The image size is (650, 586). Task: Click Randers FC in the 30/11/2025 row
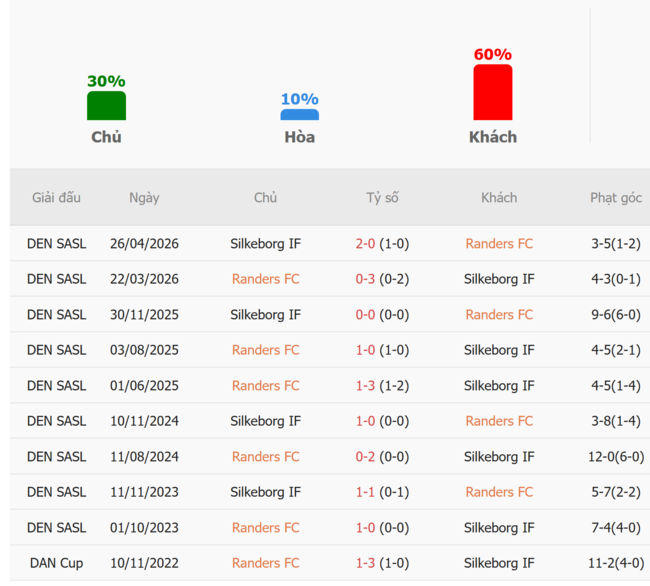click(x=499, y=315)
